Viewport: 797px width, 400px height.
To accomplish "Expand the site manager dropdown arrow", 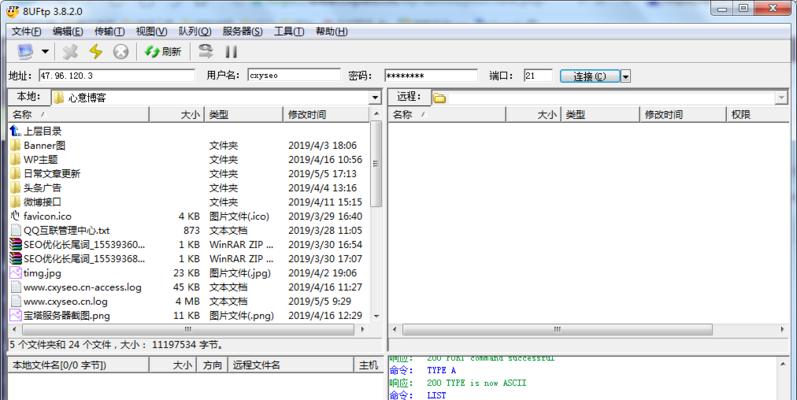I will 45,51.
